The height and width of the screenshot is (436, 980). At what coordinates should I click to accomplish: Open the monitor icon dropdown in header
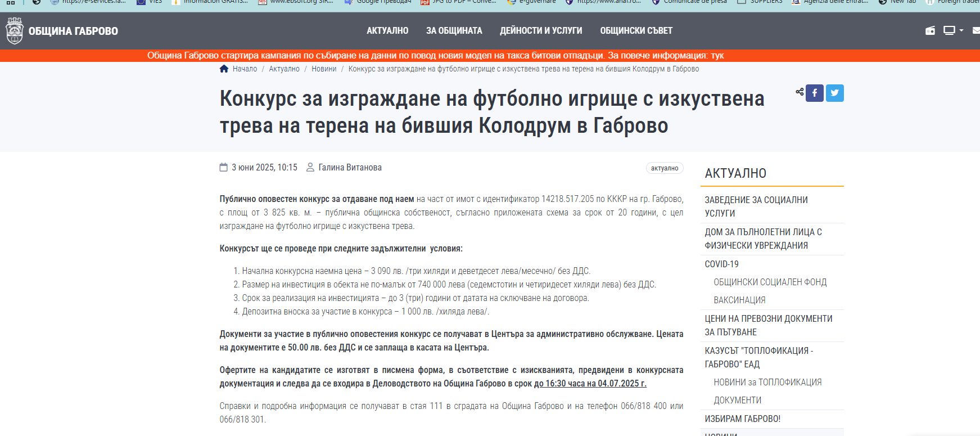tap(953, 30)
